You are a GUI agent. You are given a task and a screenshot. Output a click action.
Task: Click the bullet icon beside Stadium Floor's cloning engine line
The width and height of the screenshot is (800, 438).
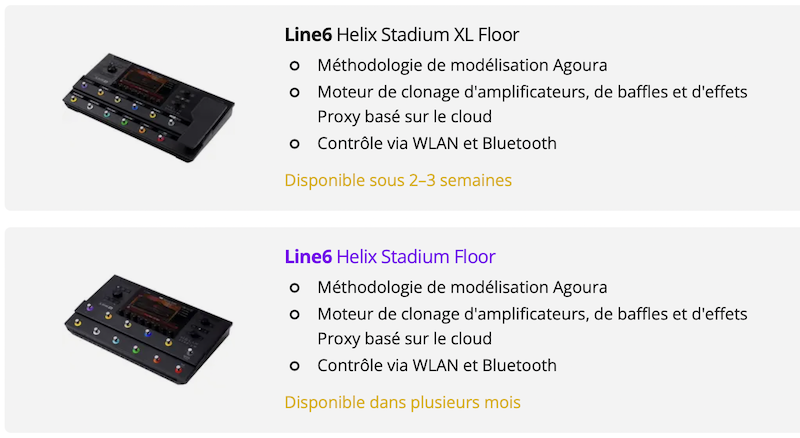pos(294,314)
